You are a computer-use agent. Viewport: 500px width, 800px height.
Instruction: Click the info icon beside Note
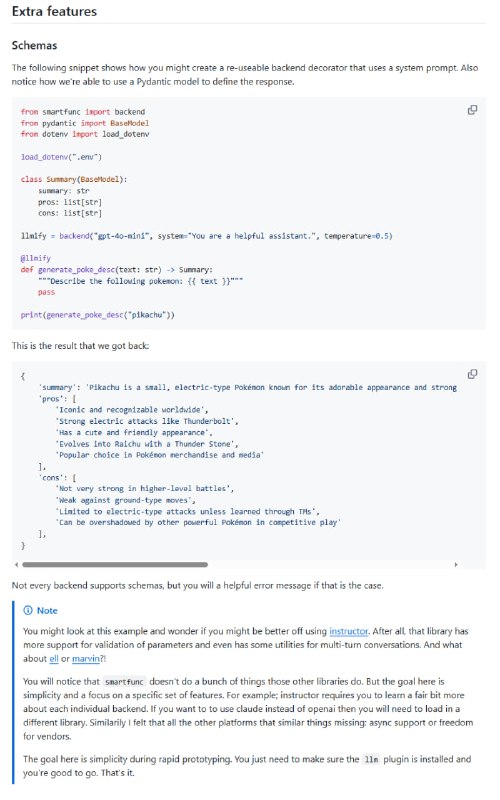pos(28,610)
